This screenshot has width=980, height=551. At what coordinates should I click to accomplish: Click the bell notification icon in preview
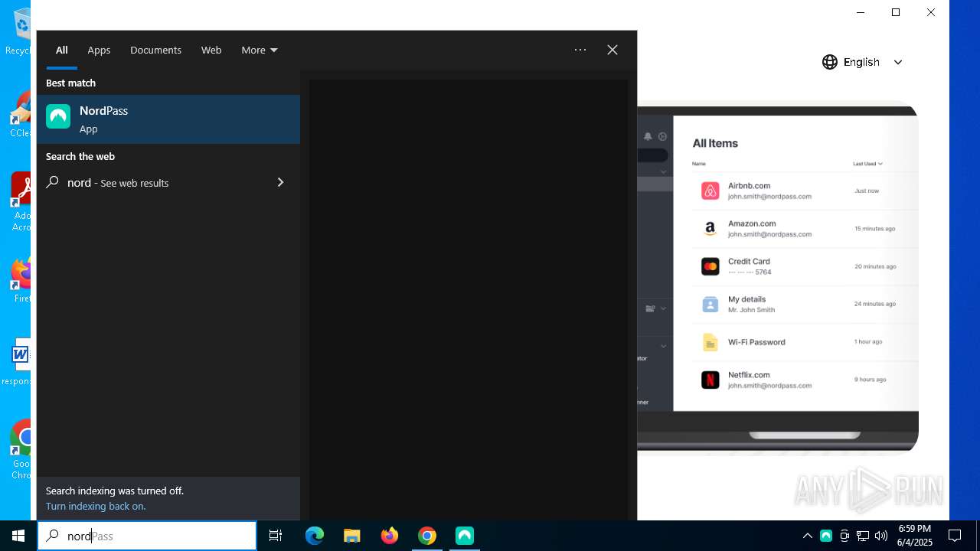(648, 137)
